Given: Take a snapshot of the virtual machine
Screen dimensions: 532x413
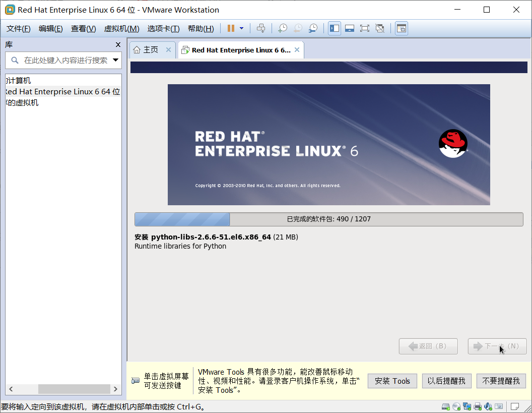Looking at the screenshot, I should pyautogui.click(x=282, y=28).
